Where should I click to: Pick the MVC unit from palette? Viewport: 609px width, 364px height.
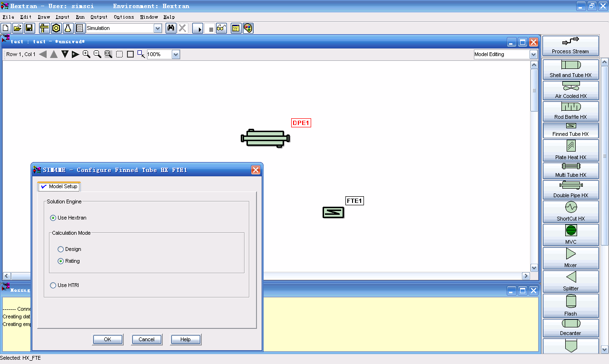(570, 235)
